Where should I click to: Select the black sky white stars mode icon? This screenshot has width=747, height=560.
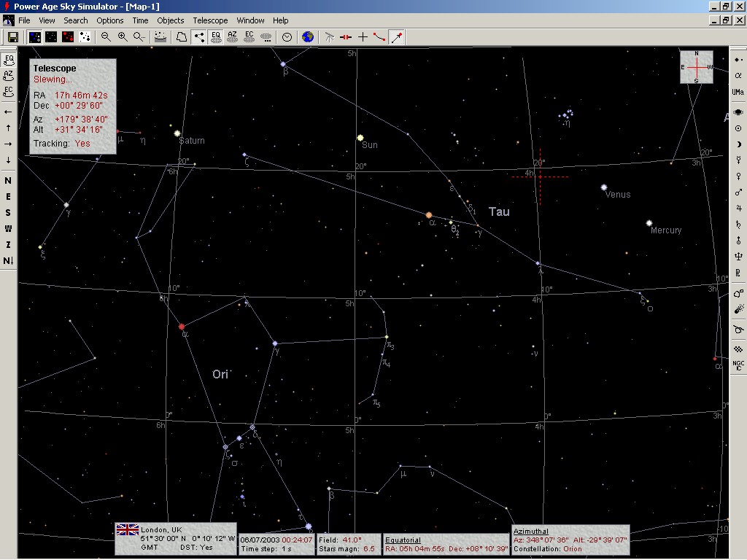[51, 37]
